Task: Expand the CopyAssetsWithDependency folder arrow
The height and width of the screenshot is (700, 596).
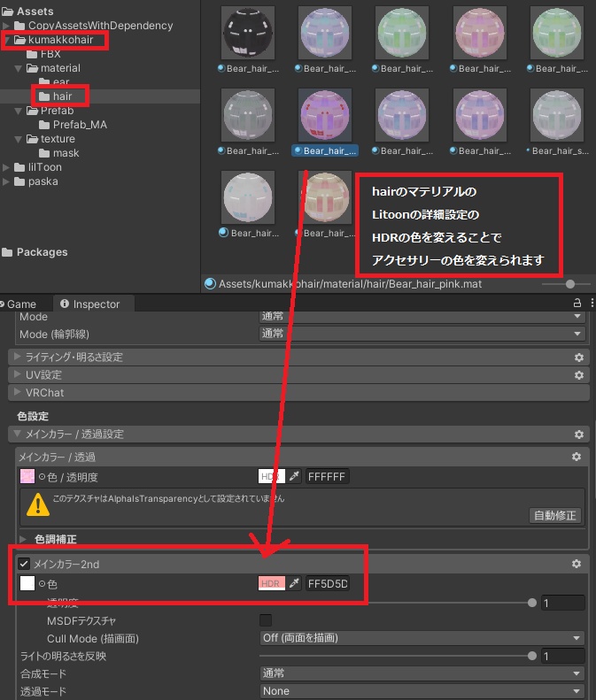Action: tap(6, 26)
